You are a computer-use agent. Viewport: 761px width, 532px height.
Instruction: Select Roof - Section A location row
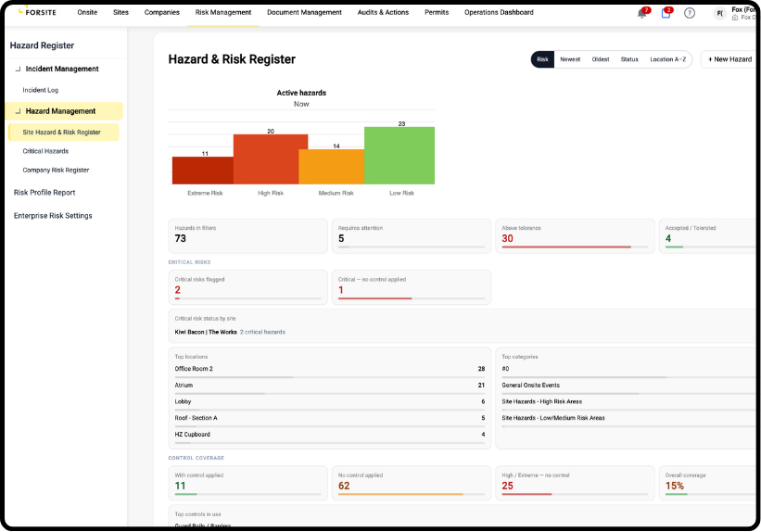[330, 421]
